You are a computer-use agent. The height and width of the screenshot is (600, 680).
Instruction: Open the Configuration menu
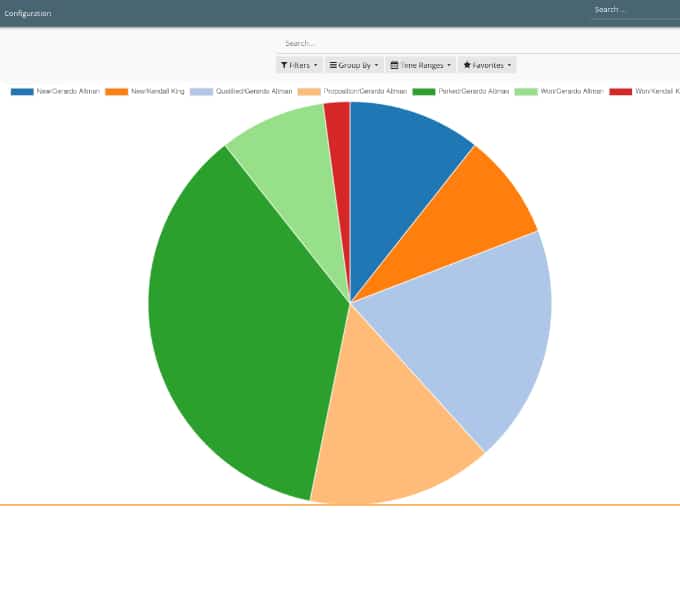[28, 13]
